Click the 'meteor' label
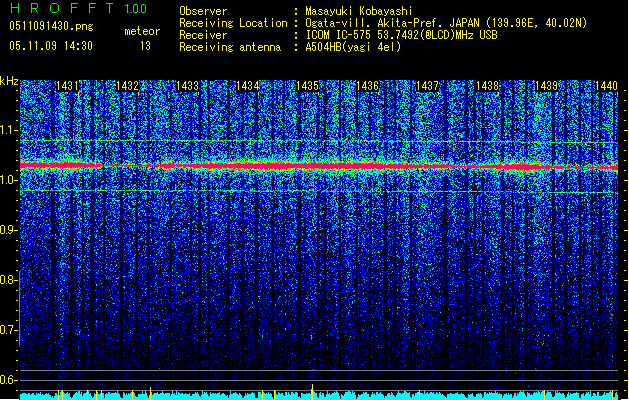 click(142, 31)
